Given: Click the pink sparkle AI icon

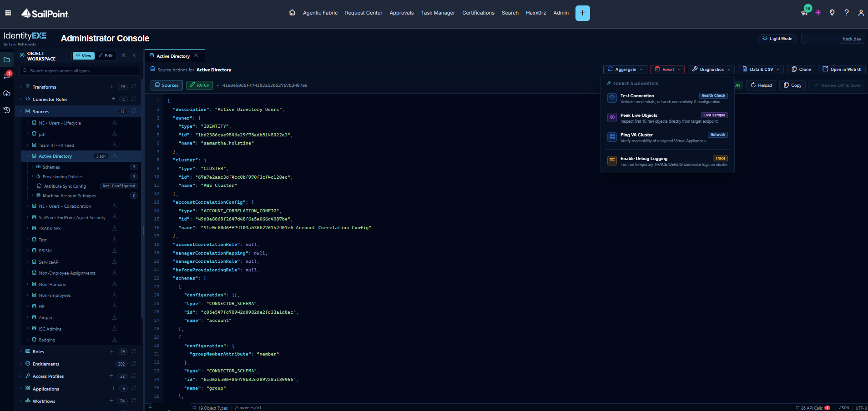Looking at the screenshot, I should 818,13.
